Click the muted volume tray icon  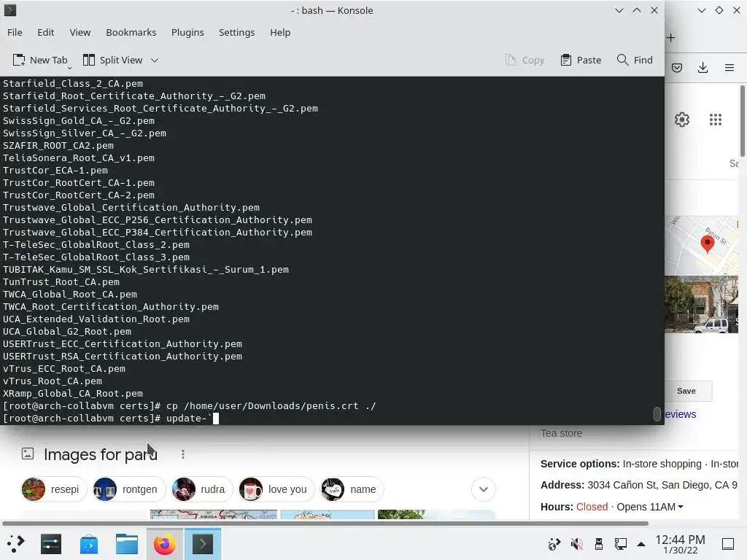576,544
